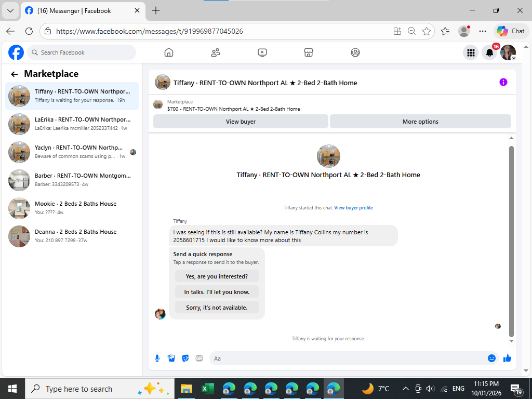Open the Friends icon in top navigation
The height and width of the screenshot is (399, 532).
[x=216, y=52]
